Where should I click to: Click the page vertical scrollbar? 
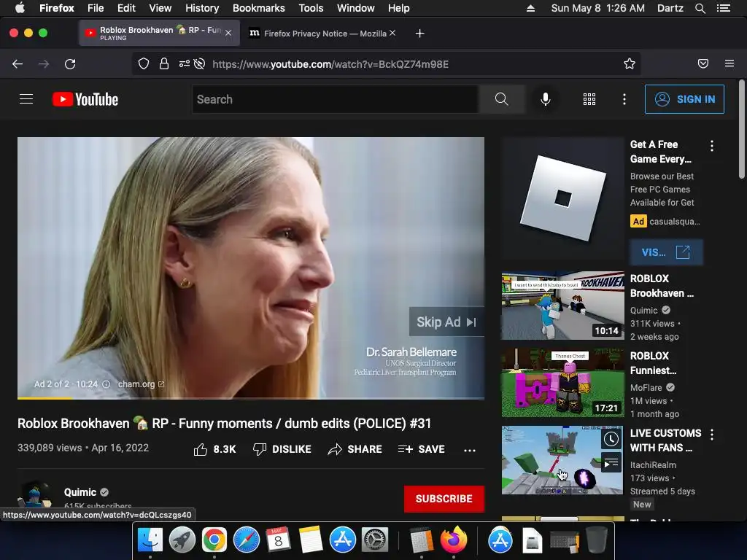coord(741,130)
